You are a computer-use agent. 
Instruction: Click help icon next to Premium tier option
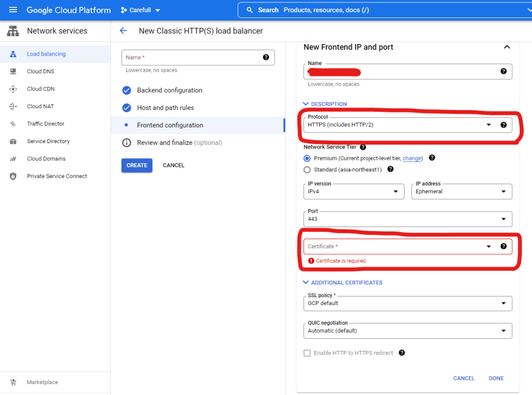[x=432, y=158]
